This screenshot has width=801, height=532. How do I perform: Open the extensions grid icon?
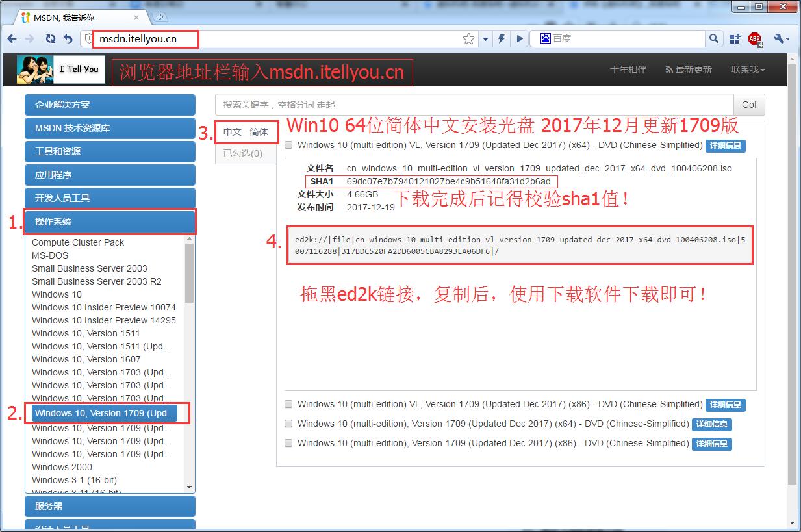tap(735, 39)
